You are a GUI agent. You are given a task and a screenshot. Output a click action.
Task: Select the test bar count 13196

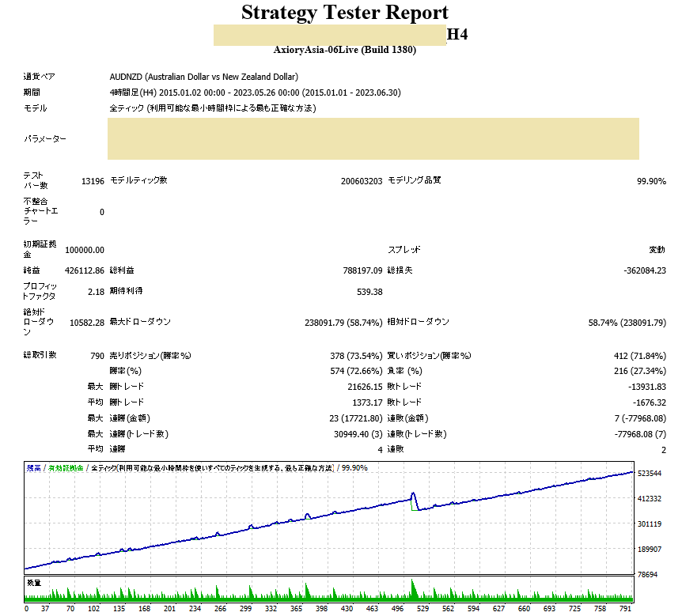click(x=93, y=181)
